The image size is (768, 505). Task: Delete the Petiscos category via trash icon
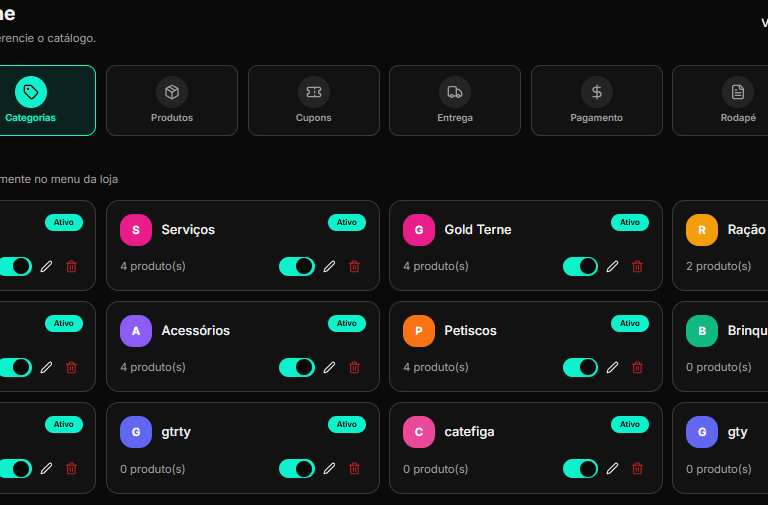tap(637, 367)
